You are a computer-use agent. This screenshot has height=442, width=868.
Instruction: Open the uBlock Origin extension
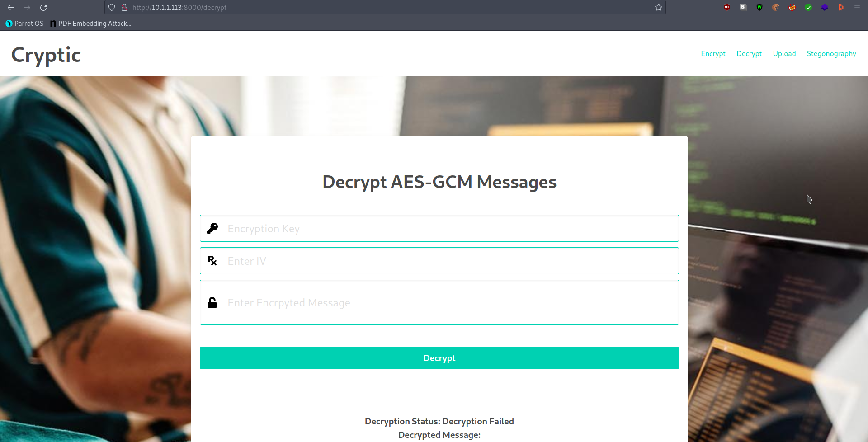pyautogui.click(x=727, y=7)
